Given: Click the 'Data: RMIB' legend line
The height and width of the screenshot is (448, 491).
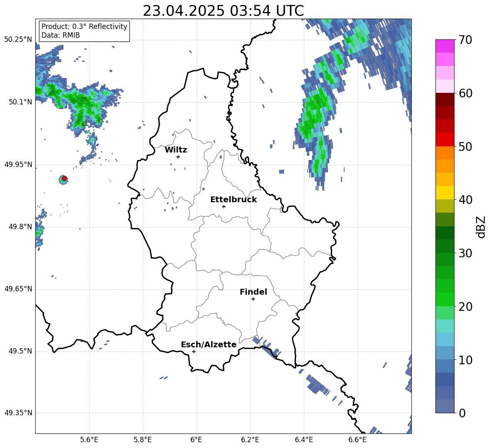Looking at the screenshot, I should (x=61, y=35).
